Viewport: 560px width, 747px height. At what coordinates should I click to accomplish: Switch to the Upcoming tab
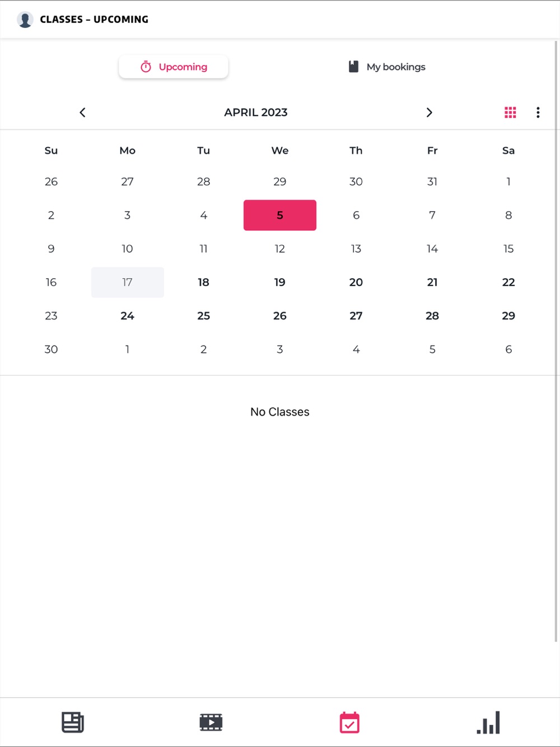pyautogui.click(x=174, y=67)
